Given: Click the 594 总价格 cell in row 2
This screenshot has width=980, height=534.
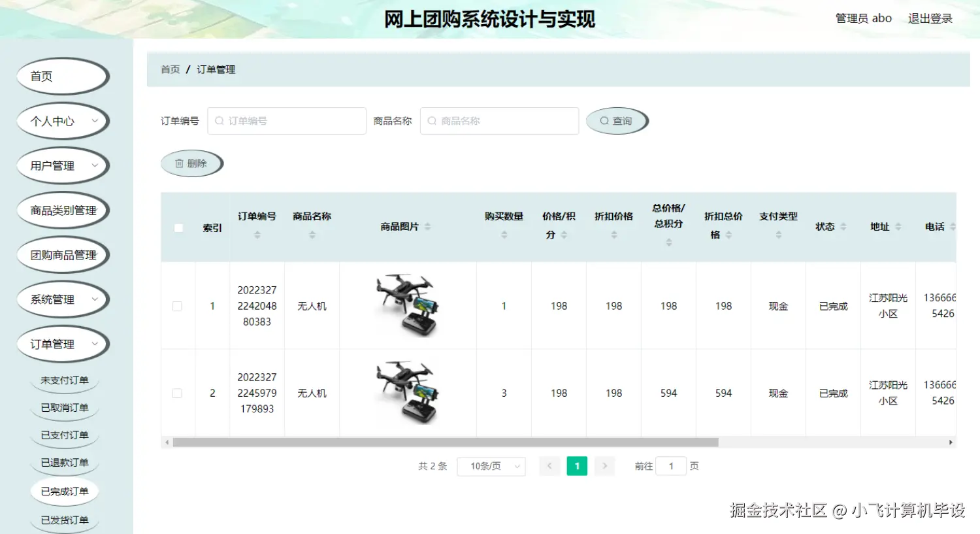Looking at the screenshot, I should tap(668, 393).
